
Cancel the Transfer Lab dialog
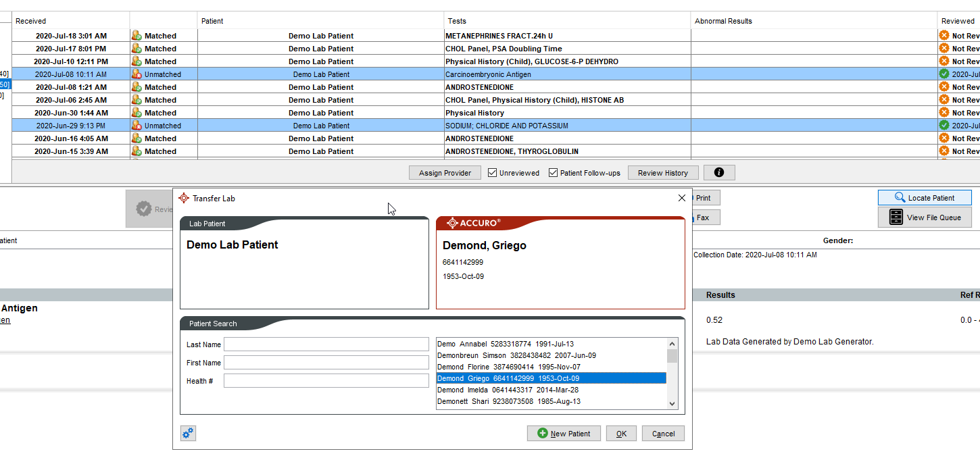[663, 434]
